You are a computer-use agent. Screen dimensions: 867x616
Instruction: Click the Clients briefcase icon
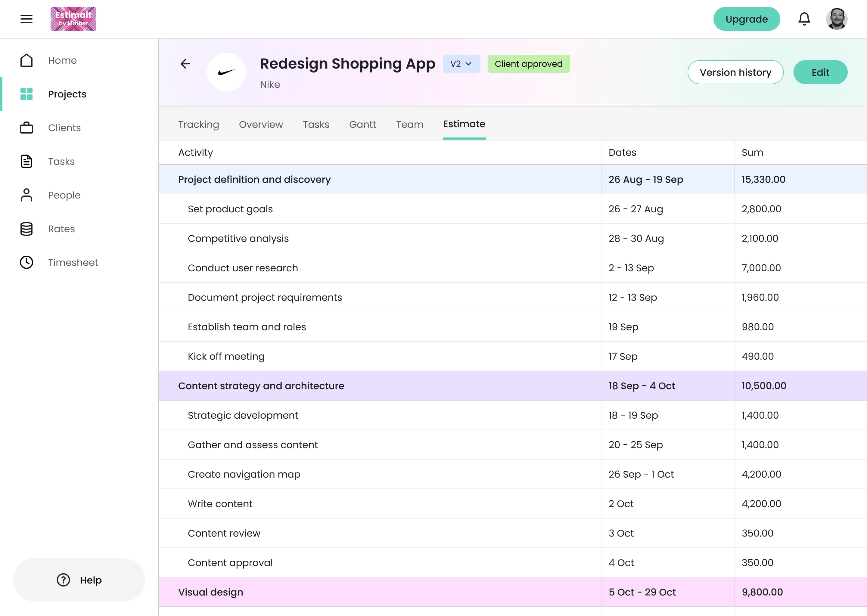(x=26, y=128)
